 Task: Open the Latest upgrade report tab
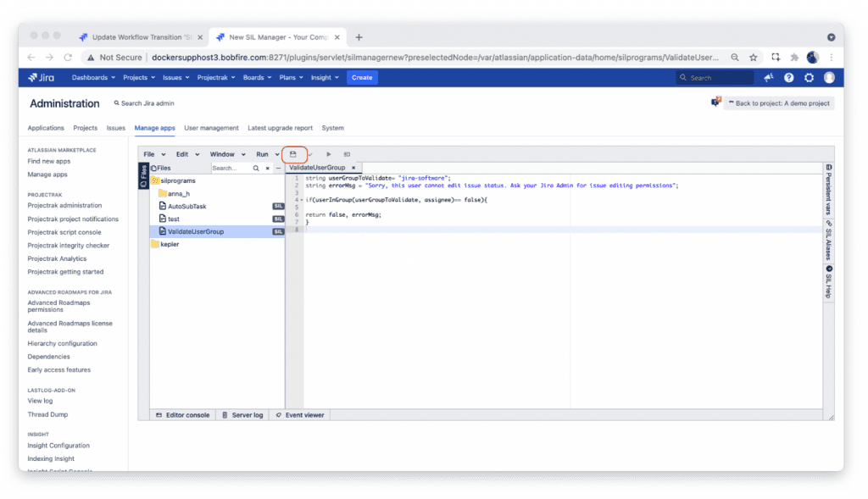(280, 128)
